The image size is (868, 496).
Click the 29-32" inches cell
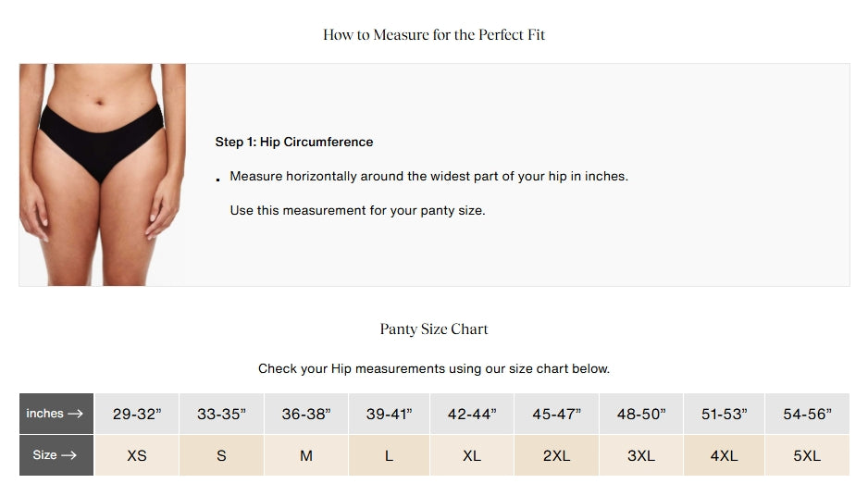[x=137, y=414]
